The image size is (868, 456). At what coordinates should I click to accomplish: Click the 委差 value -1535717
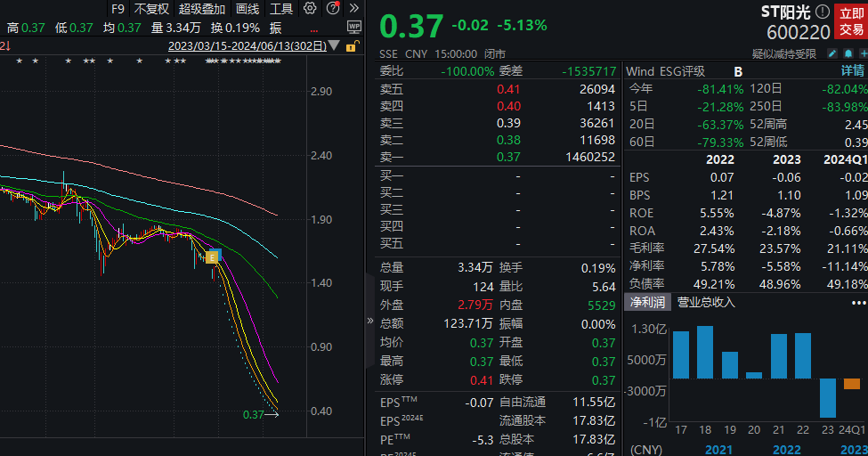[x=589, y=71]
